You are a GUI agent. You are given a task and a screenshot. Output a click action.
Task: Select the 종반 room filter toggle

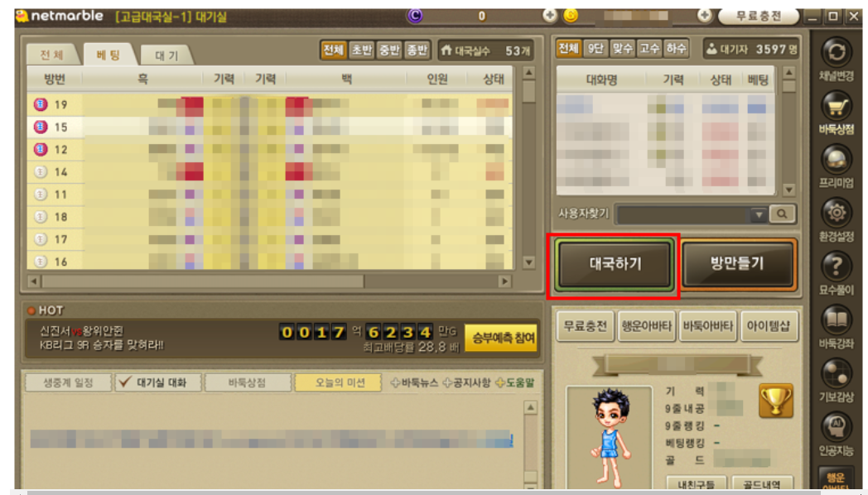(x=417, y=50)
